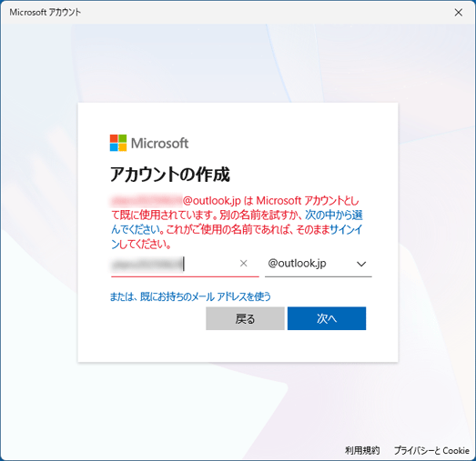Close the Microsoft アカウント window

459,13
